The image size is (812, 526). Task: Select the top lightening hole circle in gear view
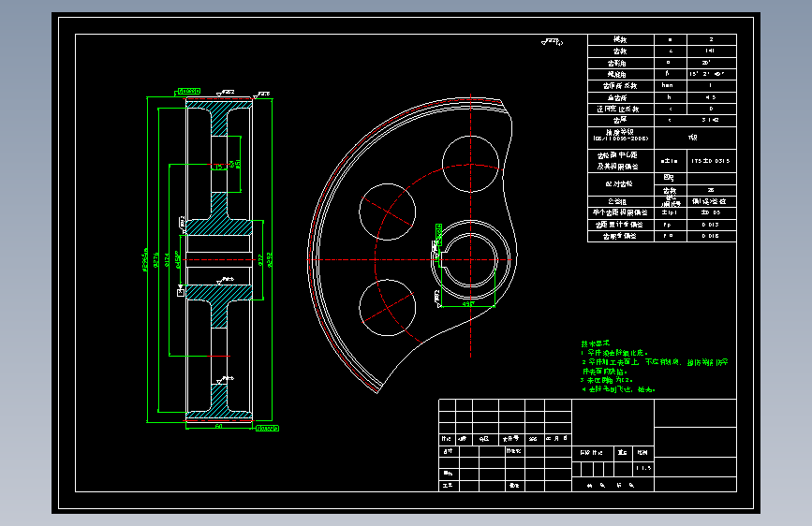pos(470,164)
